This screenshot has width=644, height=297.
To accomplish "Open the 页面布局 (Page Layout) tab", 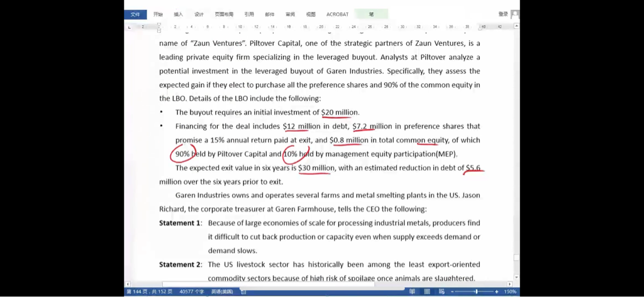I will pyautogui.click(x=224, y=14).
